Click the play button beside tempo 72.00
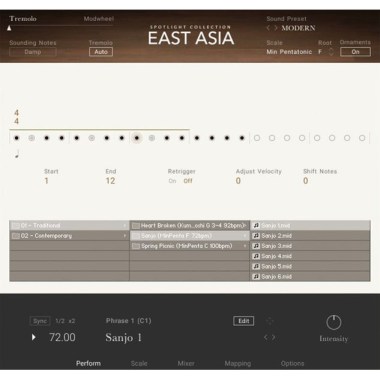Viewport: 380px width, 380px height. click(33, 337)
